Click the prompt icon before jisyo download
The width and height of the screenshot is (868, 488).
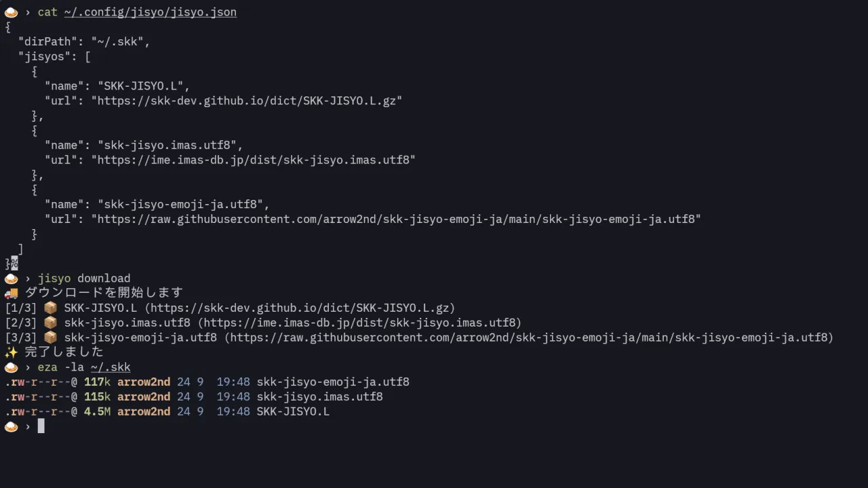11,279
